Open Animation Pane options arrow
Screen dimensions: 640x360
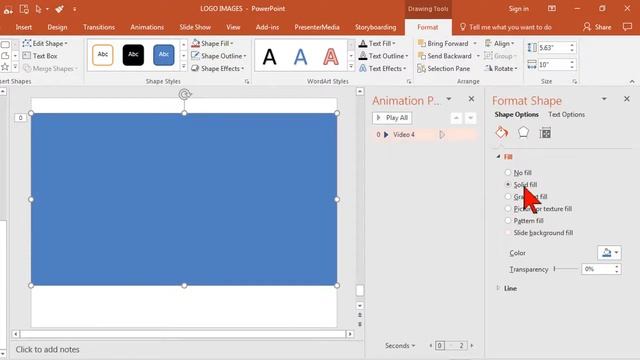[x=449, y=99]
